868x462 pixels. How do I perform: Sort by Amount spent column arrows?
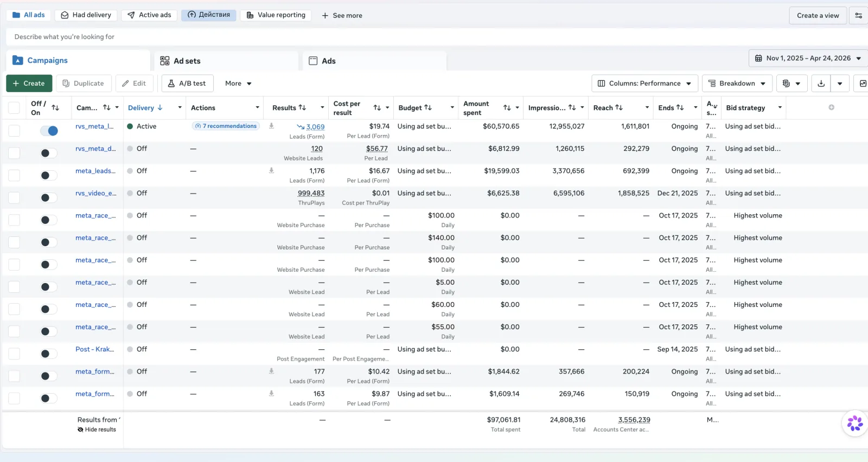(507, 107)
